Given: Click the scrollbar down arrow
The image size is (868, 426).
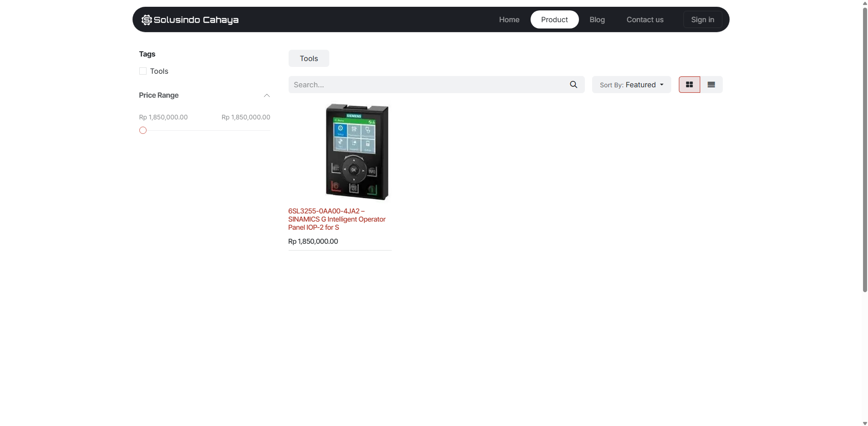Looking at the screenshot, I should point(865,423).
